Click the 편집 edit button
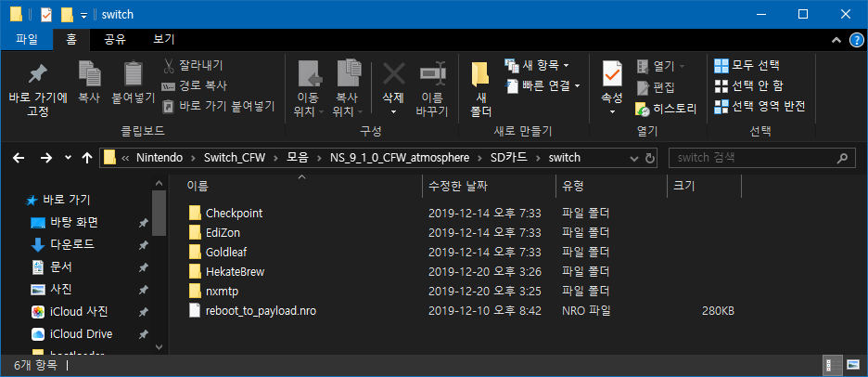The height and width of the screenshot is (377, 868). (656, 87)
